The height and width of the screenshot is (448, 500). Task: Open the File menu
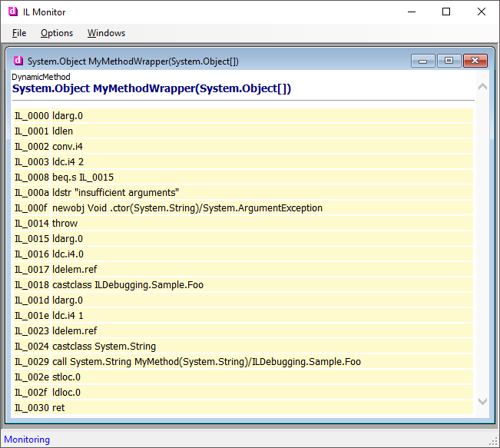(19, 33)
